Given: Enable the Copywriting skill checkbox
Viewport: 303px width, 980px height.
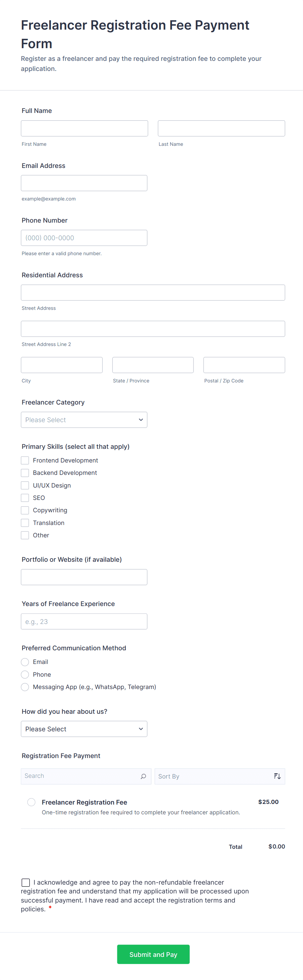Looking at the screenshot, I should (x=25, y=510).
